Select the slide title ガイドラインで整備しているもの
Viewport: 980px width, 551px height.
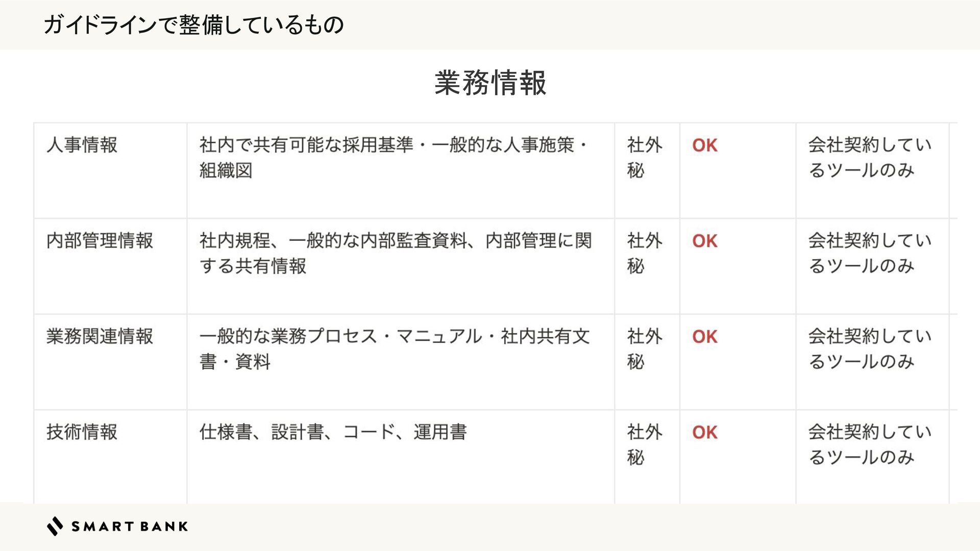(193, 24)
